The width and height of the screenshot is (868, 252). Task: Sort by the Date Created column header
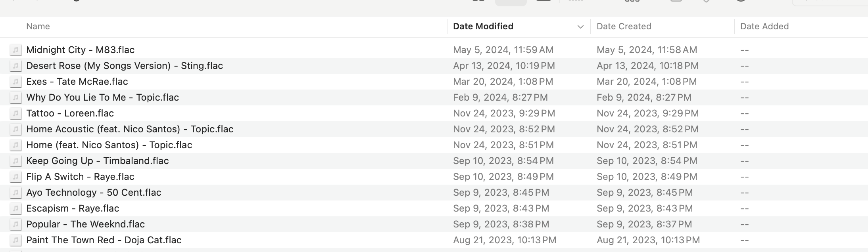[624, 27]
